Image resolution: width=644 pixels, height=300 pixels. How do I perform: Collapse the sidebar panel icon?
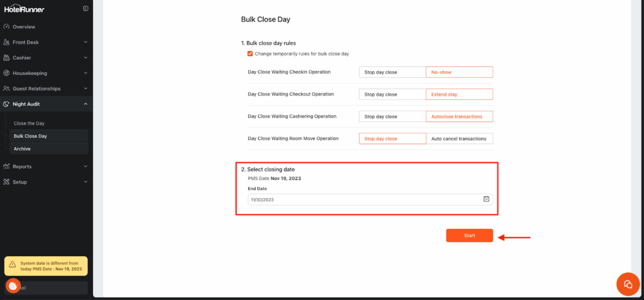pyautogui.click(x=86, y=9)
